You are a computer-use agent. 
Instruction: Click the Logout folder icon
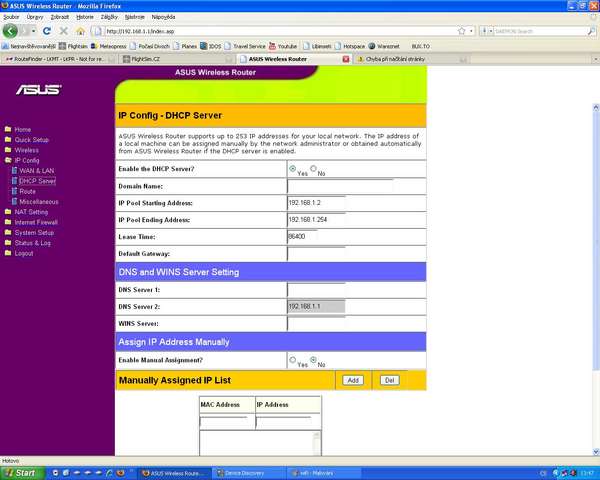(x=8, y=253)
